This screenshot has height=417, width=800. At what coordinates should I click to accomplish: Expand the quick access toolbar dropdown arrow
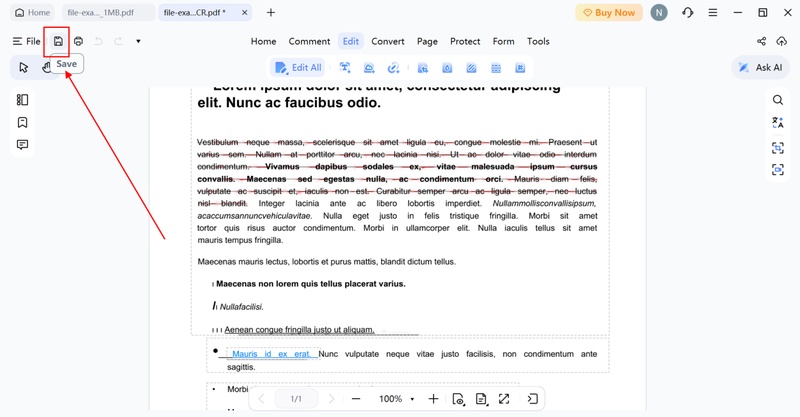tap(138, 41)
